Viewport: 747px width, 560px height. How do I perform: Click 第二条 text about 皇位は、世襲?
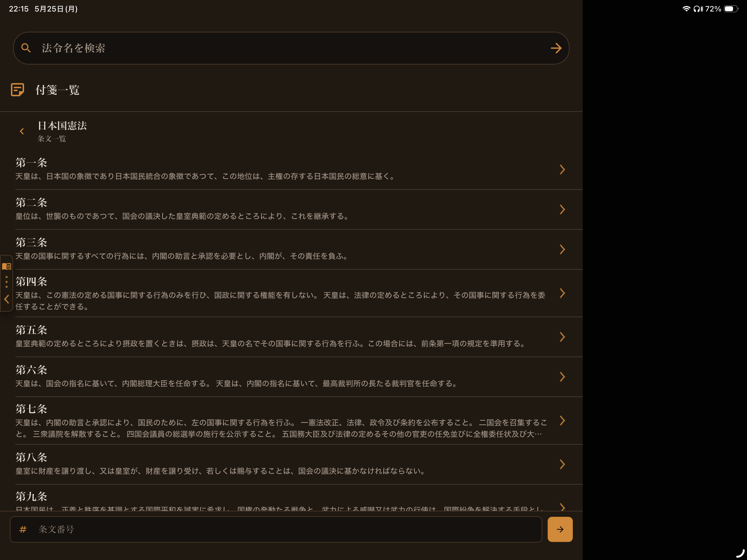coord(182,216)
